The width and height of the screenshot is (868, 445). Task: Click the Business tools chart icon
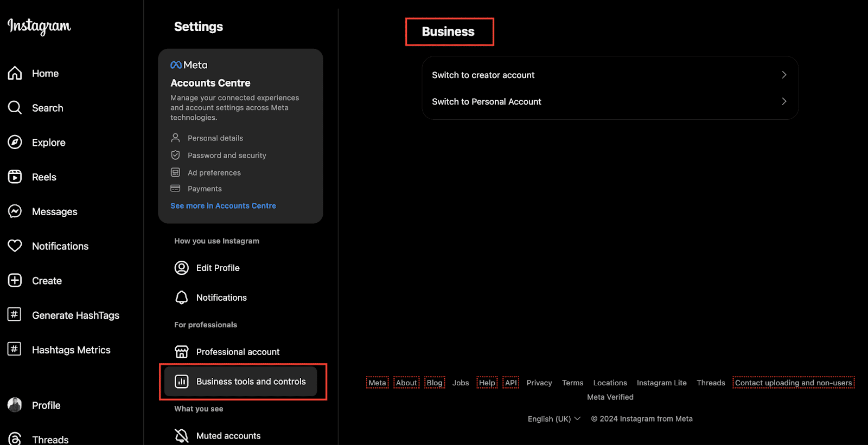182,382
